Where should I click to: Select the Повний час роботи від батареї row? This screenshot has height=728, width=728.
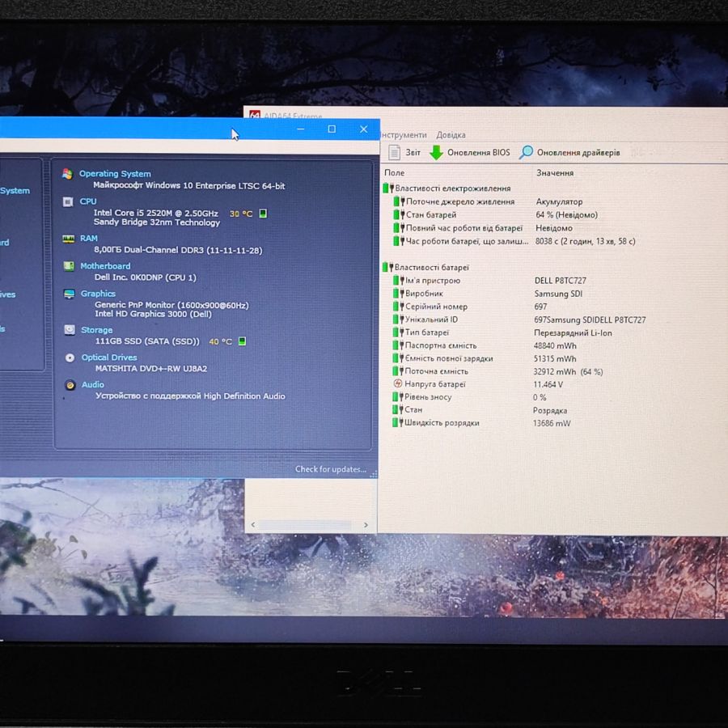point(483,228)
